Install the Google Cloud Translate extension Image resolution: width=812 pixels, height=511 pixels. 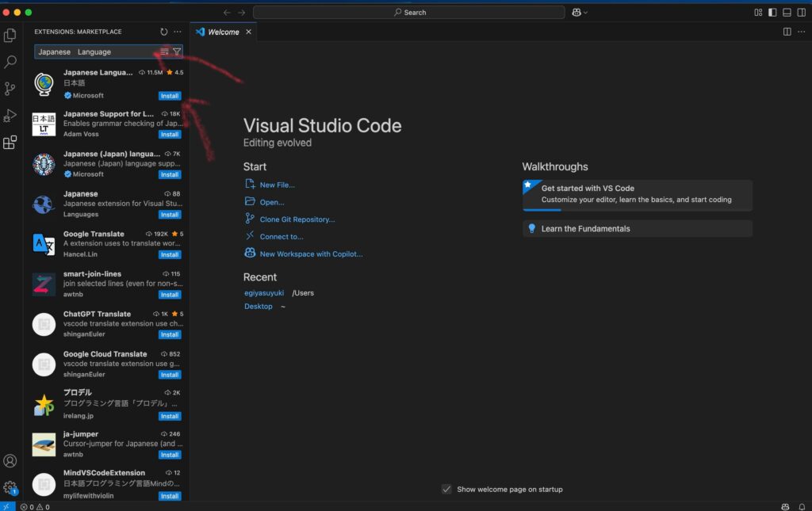coord(170,375)
